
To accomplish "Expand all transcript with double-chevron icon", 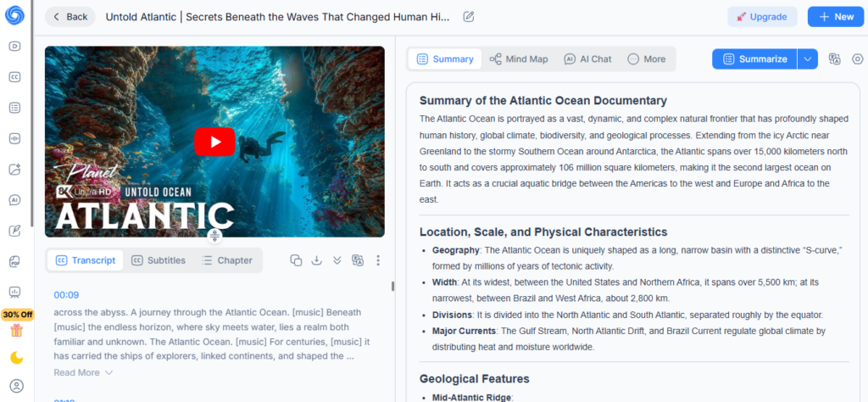I will pyautogui.click(x=337, y=260).
